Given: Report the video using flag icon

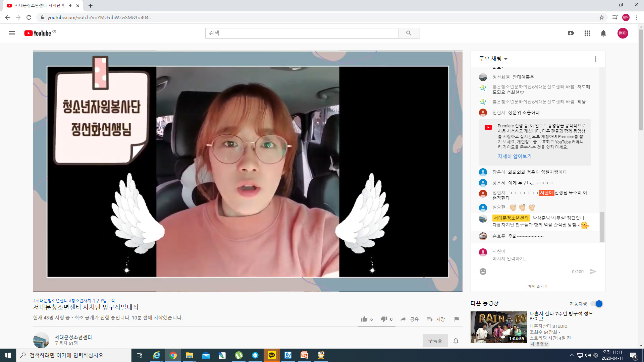Looking at the screenshot, I should (x=456, y=319).
